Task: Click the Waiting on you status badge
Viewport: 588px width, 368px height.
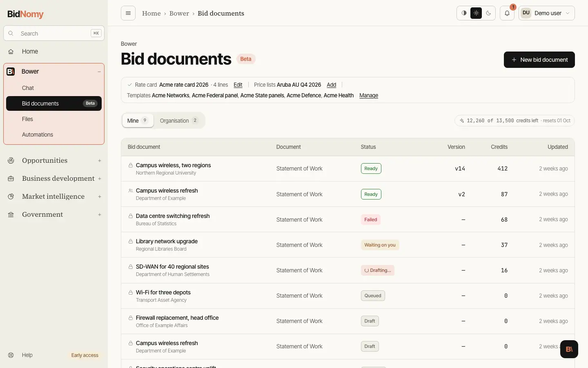Action: coord(380,245)
